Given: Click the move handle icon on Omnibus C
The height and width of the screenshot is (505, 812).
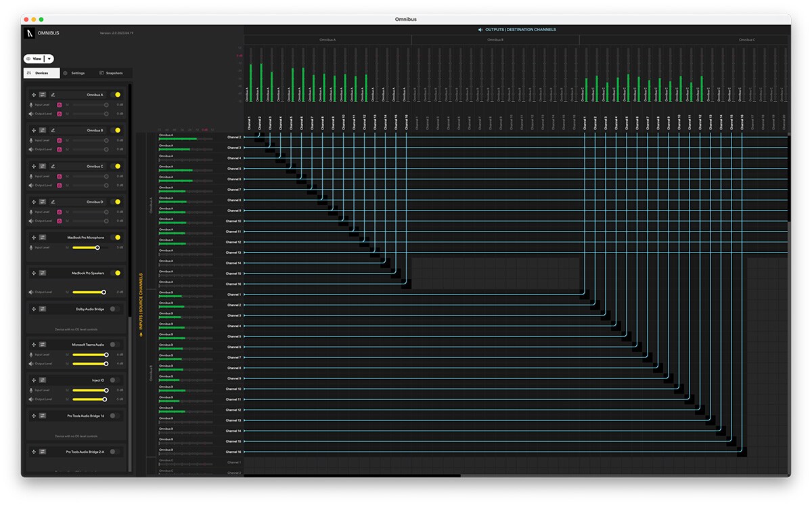Looking at the screenshot, I should tap(33, 166).
